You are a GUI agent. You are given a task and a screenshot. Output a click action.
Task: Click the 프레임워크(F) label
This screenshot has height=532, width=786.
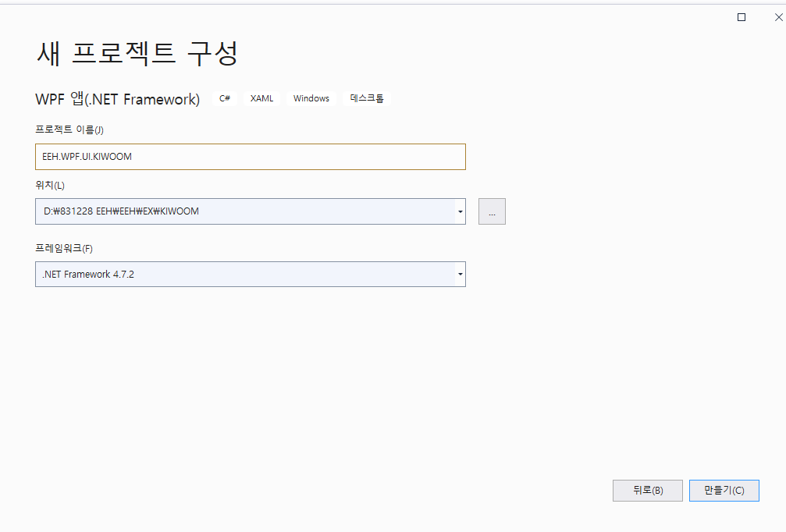point(64,249)
